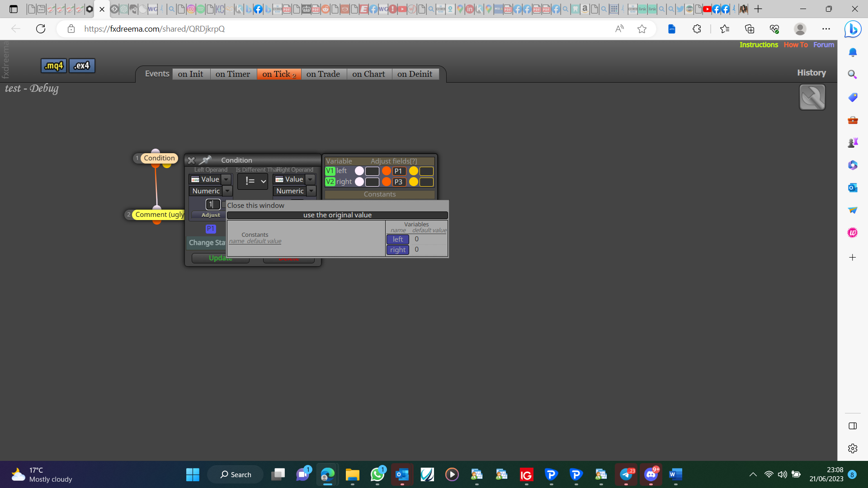Image resolution: width=868 pixels, height=488 pixels.
Task: Choose the right variable in popup
Action: pyautogui.click(x=398, y=250)
